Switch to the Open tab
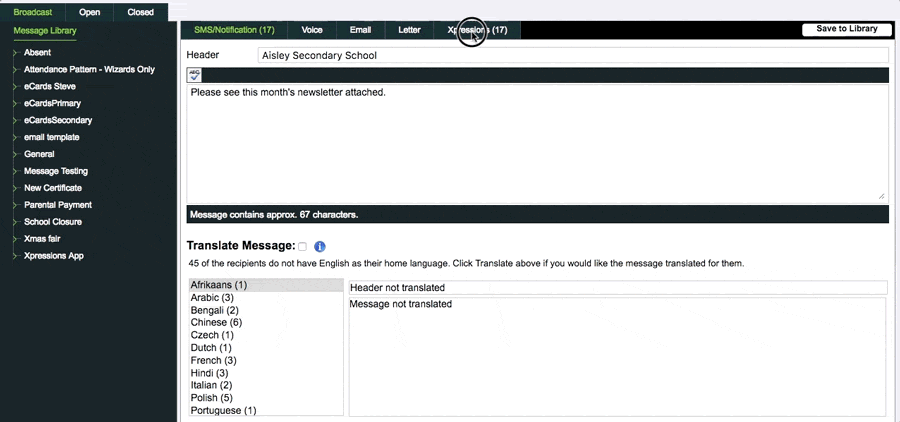The height and width of the screenshot is (422, 900). point(90,12)
